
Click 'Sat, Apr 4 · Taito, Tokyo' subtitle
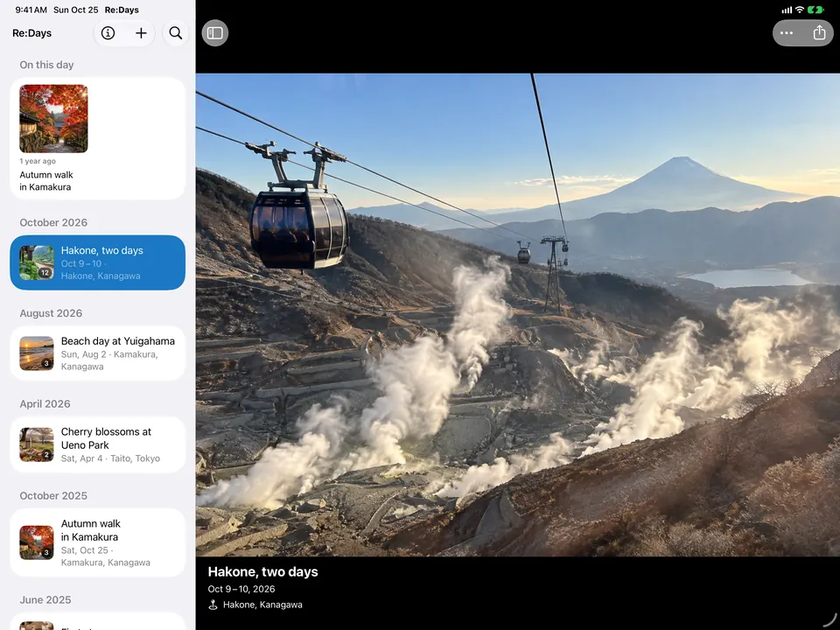pyautogui.click(x=110, y=458)
